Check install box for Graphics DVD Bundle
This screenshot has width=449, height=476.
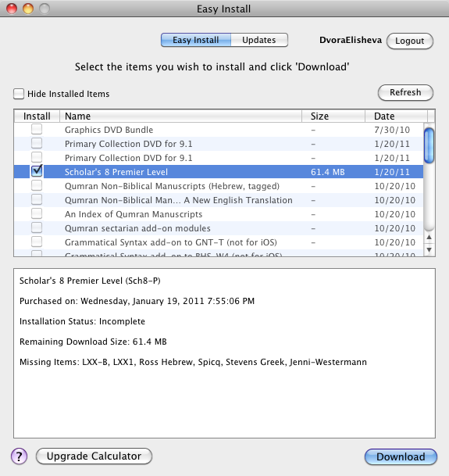(37, 129)
